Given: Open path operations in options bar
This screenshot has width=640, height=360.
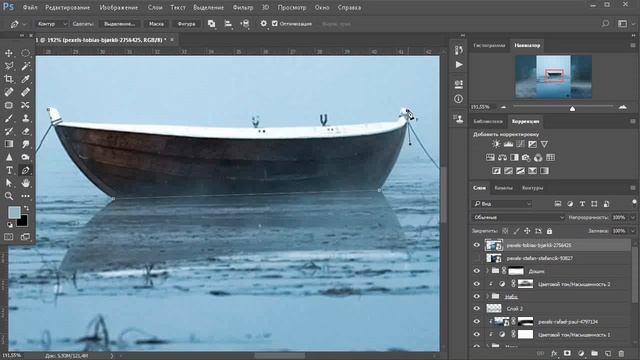Looking at the screenshot, I should pyautogui.click(x=211, y=24).
